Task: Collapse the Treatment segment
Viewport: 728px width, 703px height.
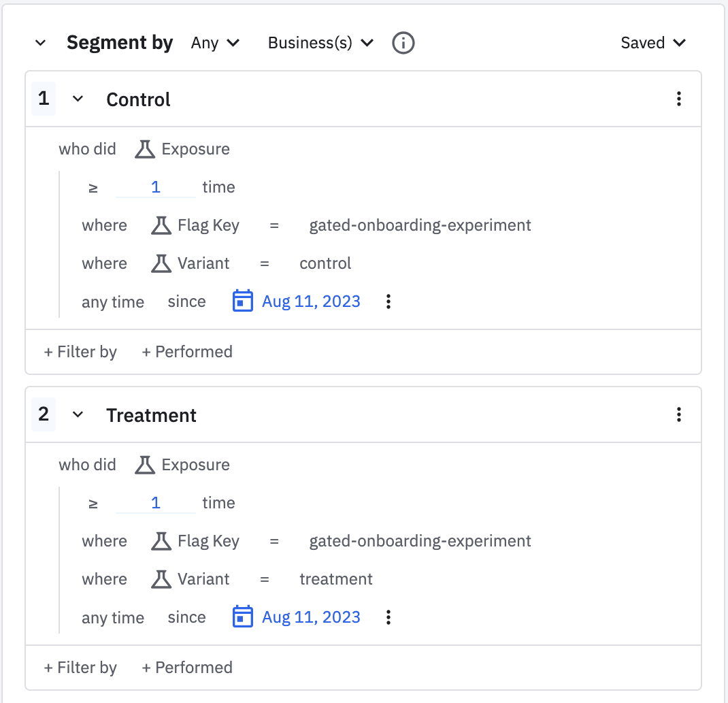Action: pyautogui.click(x=78, y=414)
